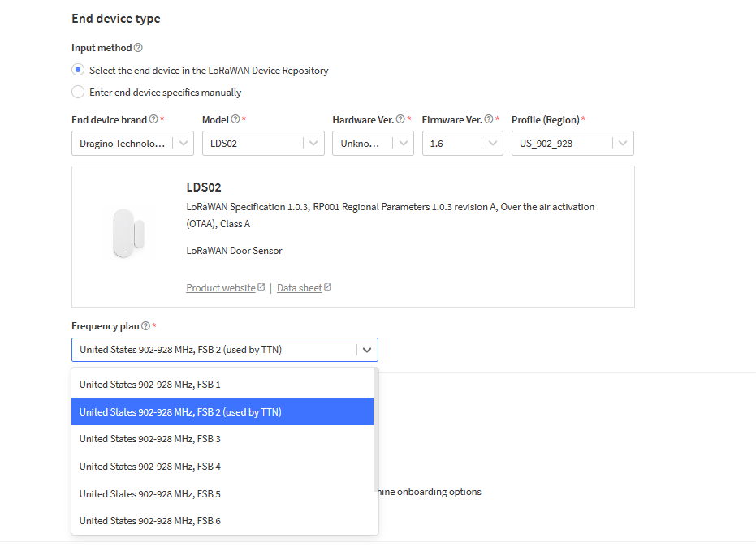Select LoRaWAN Device Repository radio option
Viewport: 756px width, 547px height.
coord(78,70)
